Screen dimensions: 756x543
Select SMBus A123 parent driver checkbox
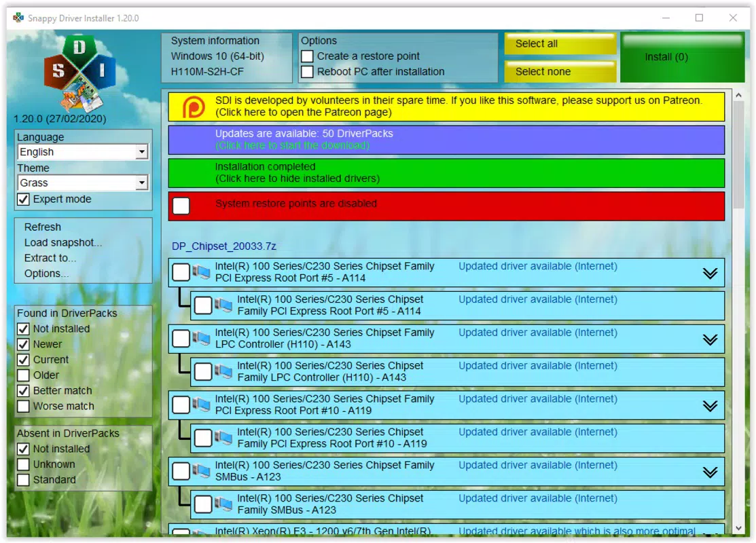[181, 471]
